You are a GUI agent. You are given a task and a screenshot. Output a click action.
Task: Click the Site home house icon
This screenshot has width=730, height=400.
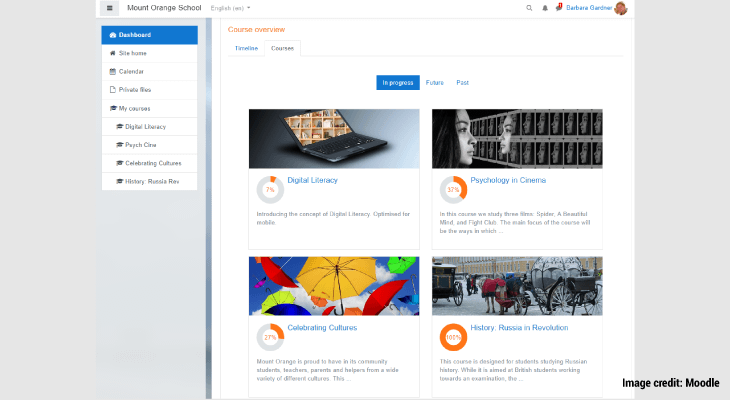coord(112,53)
